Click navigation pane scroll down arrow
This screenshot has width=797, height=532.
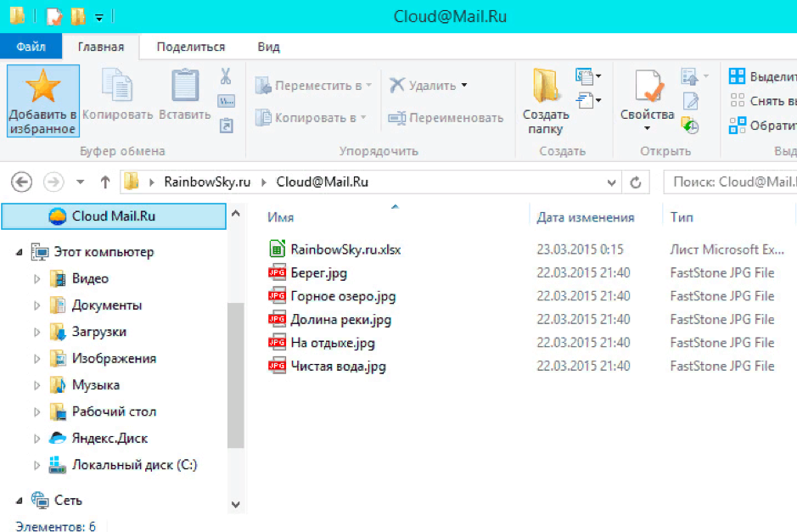click(x=235, y=505)
